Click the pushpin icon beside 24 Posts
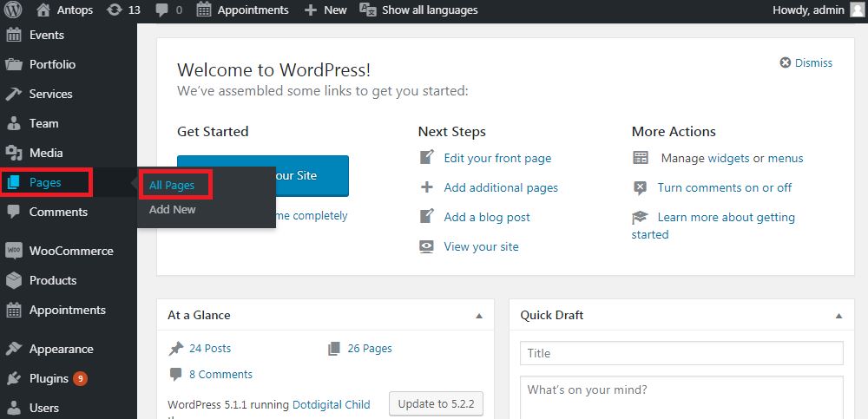Screen dimensions: 868x419 [176, 349]
